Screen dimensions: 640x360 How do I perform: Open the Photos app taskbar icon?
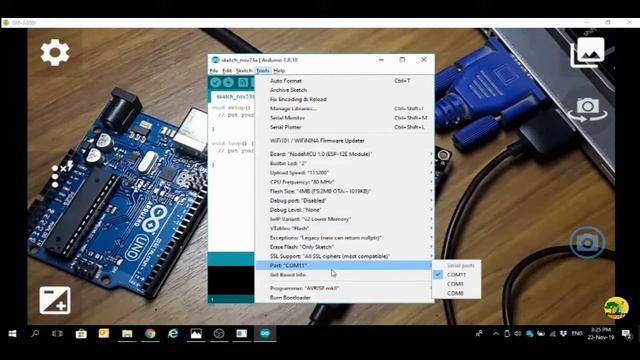click(x=196, y=334)
